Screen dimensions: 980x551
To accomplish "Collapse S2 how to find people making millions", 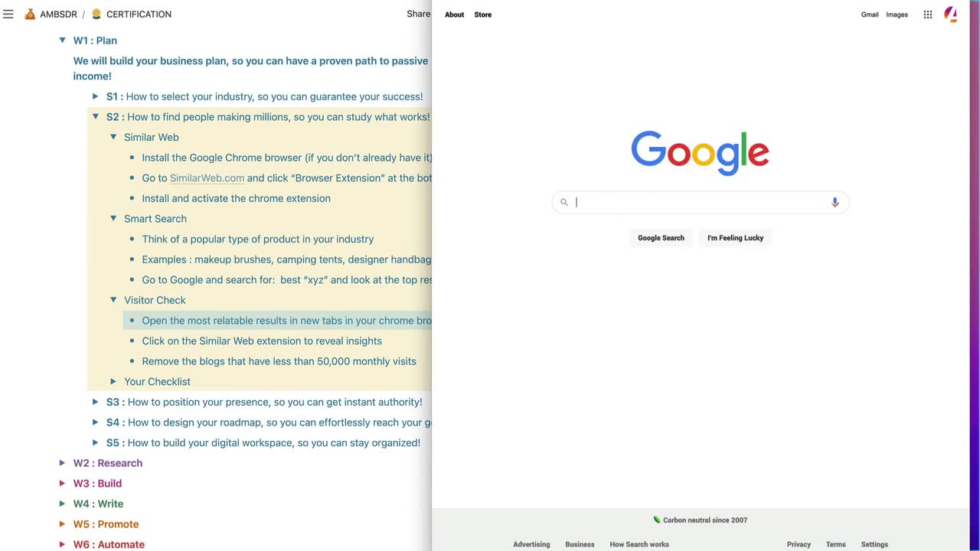I will (96, 116).
